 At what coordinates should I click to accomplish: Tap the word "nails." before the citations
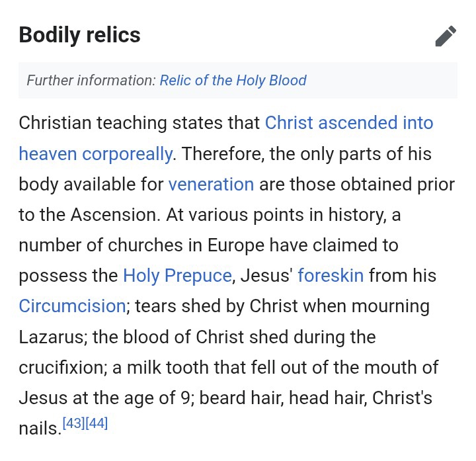point(39,429)
